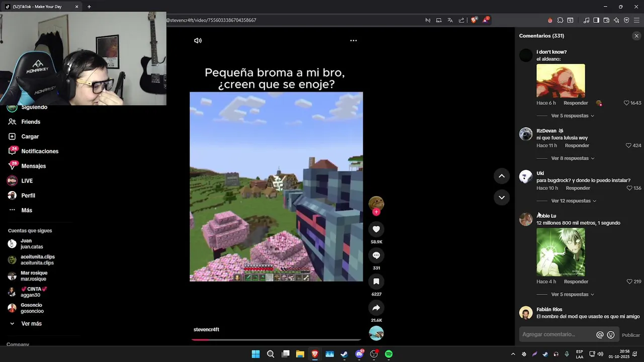Open comments via the speech bubble icon

376,255
